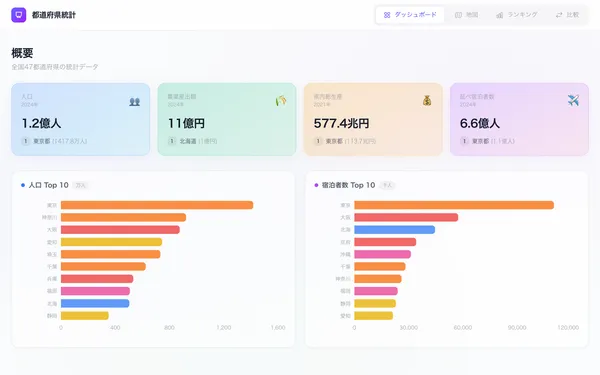Click the 人口 Top 10 chart title
The height and width of the screenshot is (375, 600).
pyautogui.click(x=49, y=185)
